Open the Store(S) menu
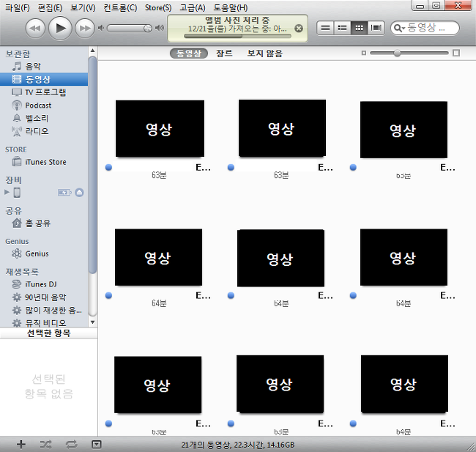The image size is (476, 452). coord(158,7)
